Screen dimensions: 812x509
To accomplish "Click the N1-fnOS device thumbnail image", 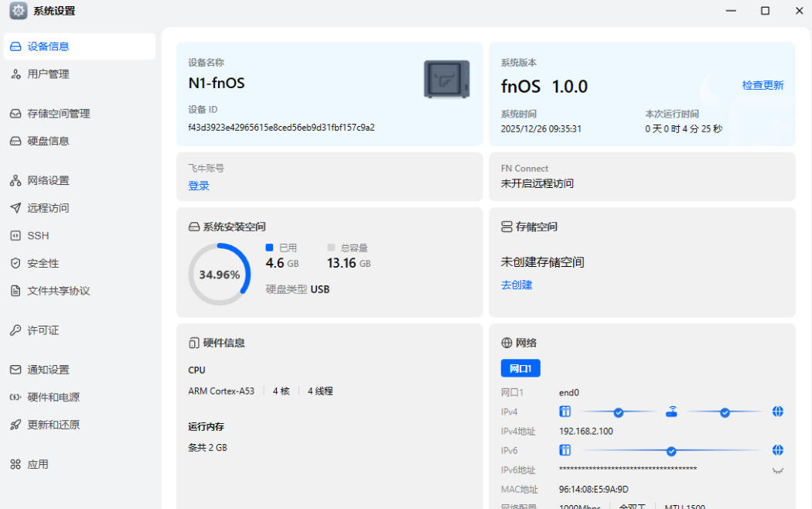I will [x=446, y=79].
